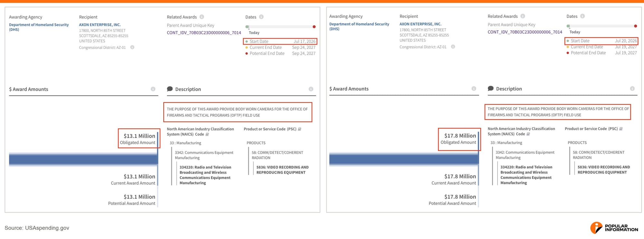Select 33 : Manufacturing in left panel NAICS tree
This screenshot has width=644, height=239.
(185, 143)
